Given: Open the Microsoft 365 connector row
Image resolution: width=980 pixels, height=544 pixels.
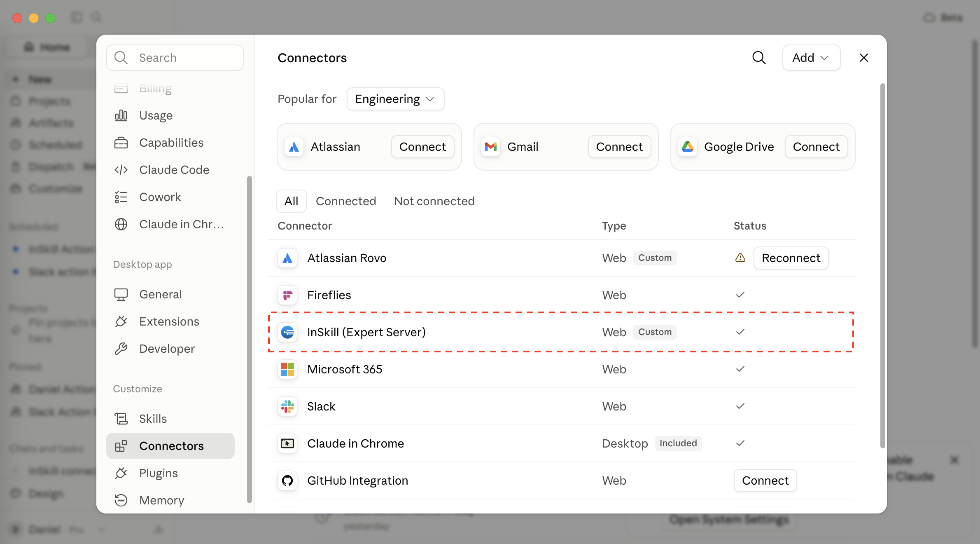Looking at the screenshot, I should [562, 369].
